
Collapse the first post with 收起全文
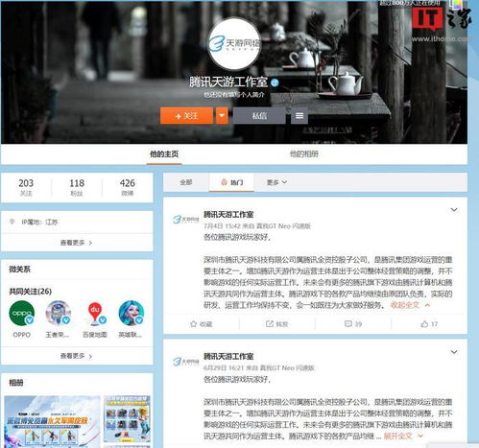tap(410, 305)
